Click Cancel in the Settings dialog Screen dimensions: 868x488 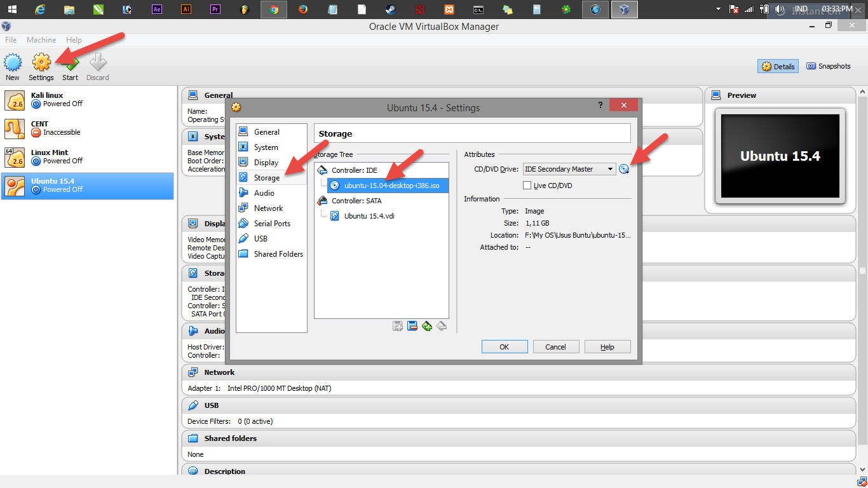(x=555, y=347)
